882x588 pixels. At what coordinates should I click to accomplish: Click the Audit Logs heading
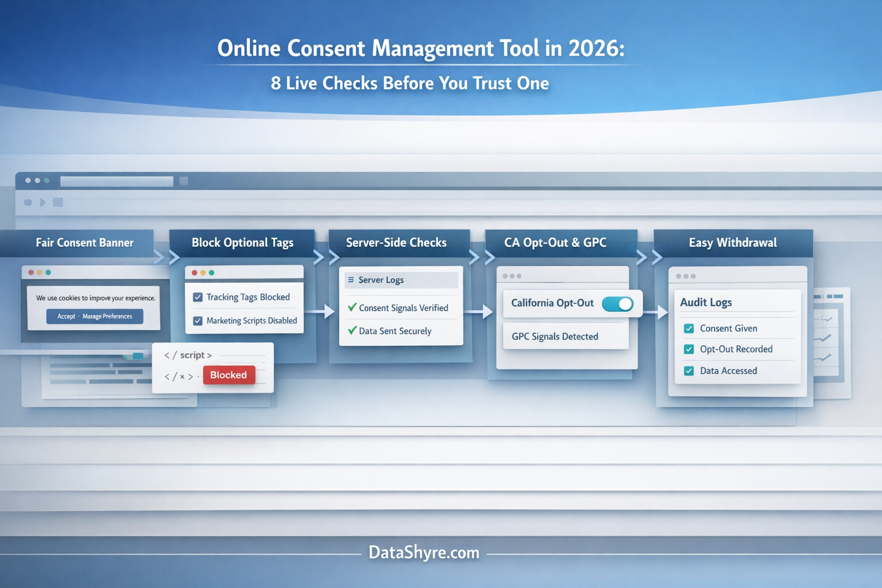tap(706, 302)
